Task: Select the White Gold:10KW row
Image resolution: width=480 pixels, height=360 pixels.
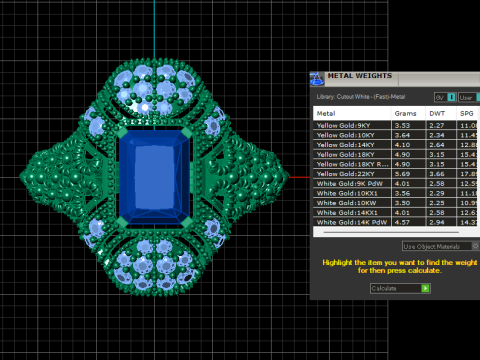Action: [396, 203]
